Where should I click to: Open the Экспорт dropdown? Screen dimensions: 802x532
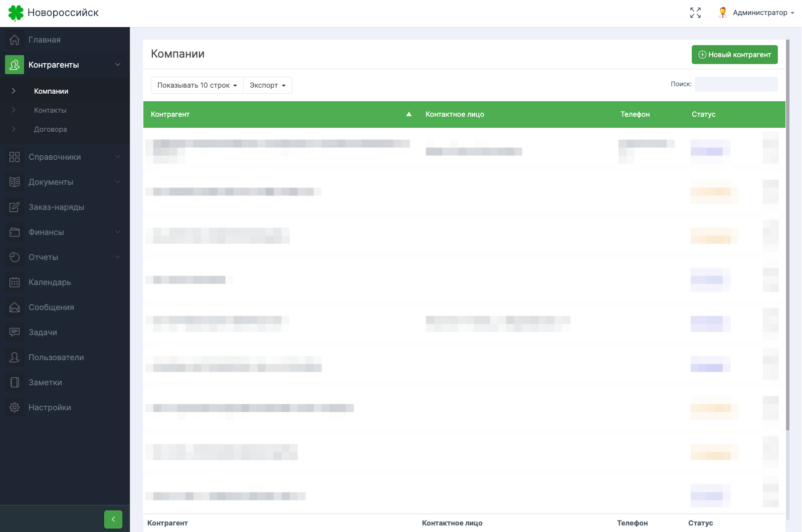[267, 85]
